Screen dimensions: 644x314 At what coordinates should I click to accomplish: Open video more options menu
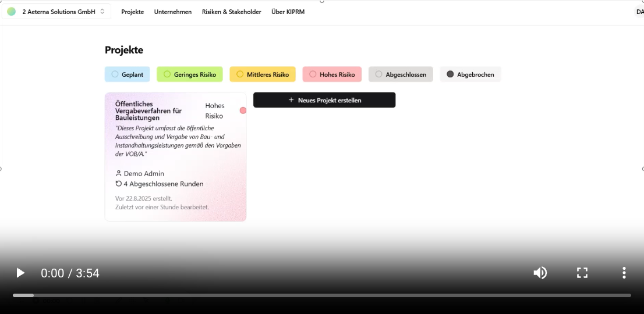624,273
